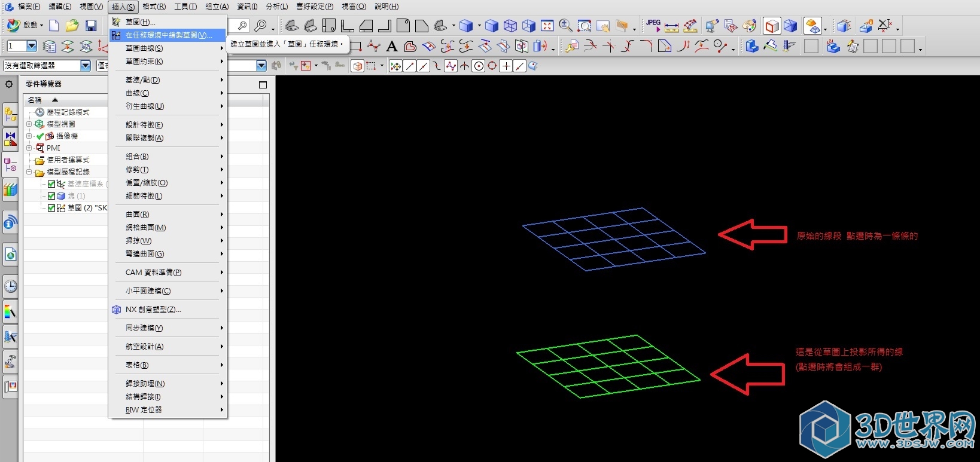Viewport: 980px width, 462px height.
Task: Sort by clicking the 名稱 column header
Action: point(35,100)
